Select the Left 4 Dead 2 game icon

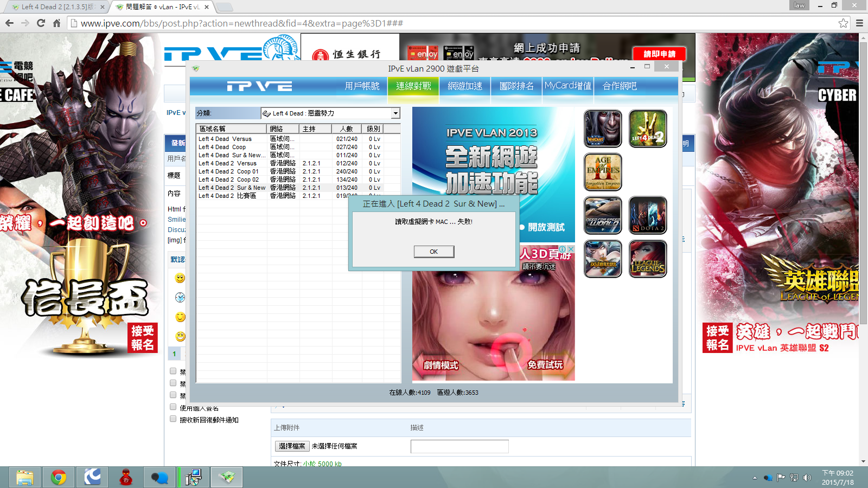(647, 129)
